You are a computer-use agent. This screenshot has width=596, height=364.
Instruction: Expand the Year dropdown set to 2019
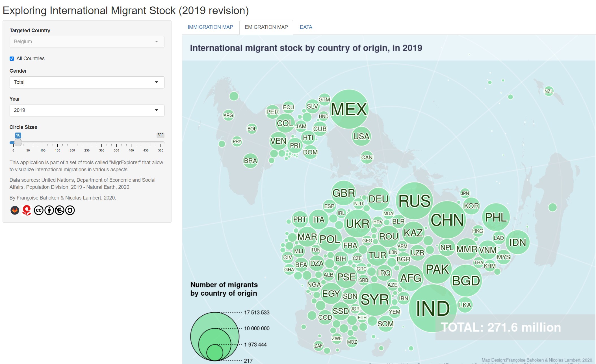[x=87, y=110]
